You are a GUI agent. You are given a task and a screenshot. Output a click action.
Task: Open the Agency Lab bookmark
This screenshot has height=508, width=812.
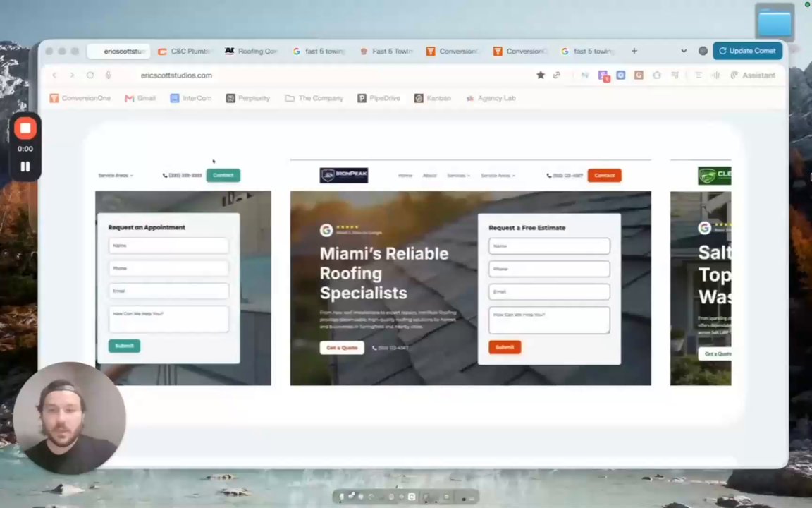tap(491, 98)
